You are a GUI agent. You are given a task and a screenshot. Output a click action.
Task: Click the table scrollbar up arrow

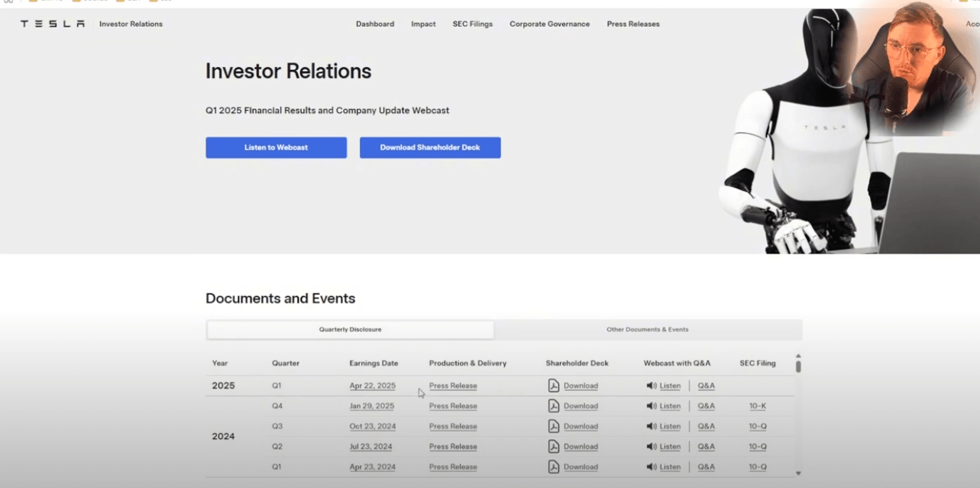pyautogui.click(x=798, y=356)
